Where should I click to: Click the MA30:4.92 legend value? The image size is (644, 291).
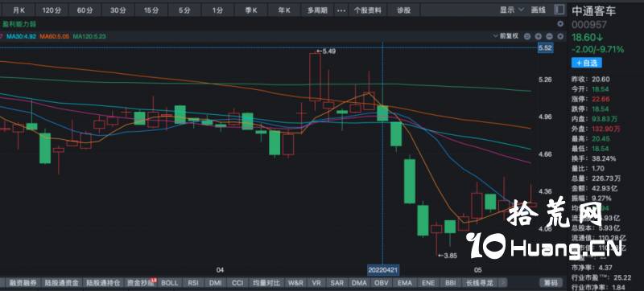click(22, 36)
